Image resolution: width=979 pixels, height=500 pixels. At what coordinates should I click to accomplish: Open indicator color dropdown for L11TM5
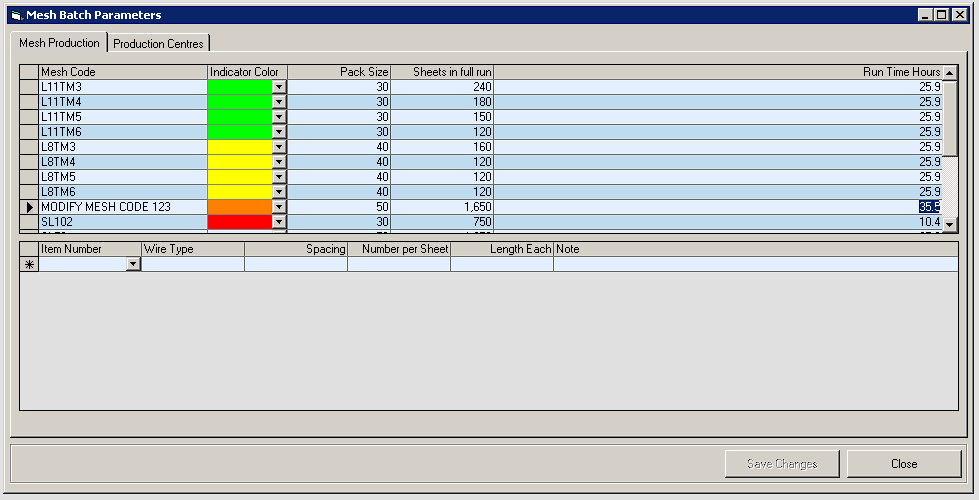(x=279, y=117)
